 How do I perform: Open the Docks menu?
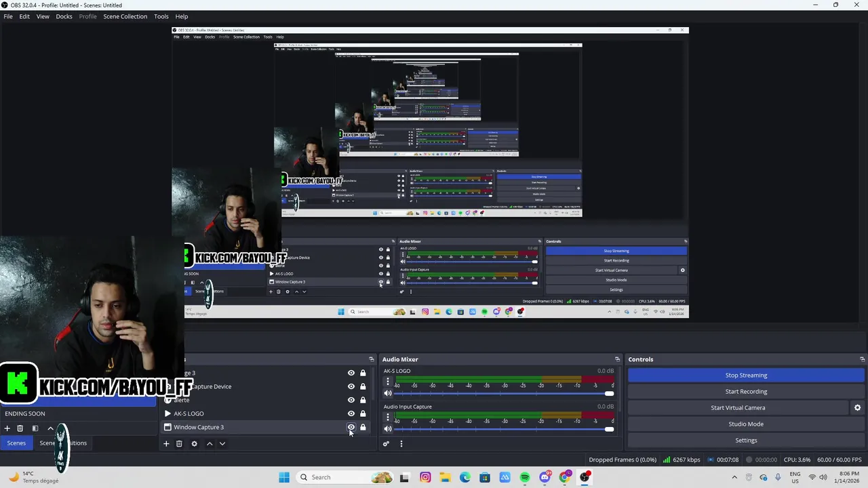point(64,16)
